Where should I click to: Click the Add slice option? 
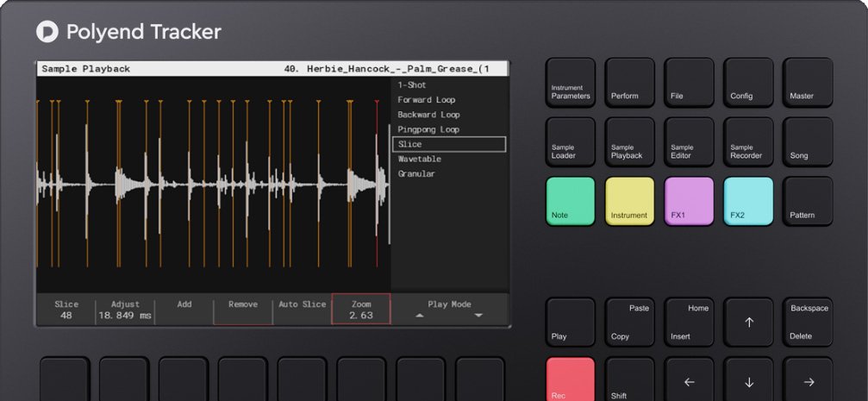tap(184, 310)
